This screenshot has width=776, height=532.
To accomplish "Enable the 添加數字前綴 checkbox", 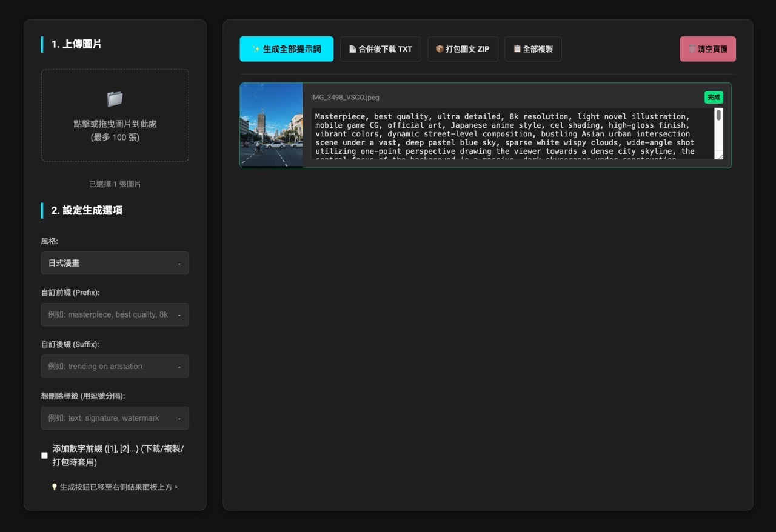I will point(44,455).
